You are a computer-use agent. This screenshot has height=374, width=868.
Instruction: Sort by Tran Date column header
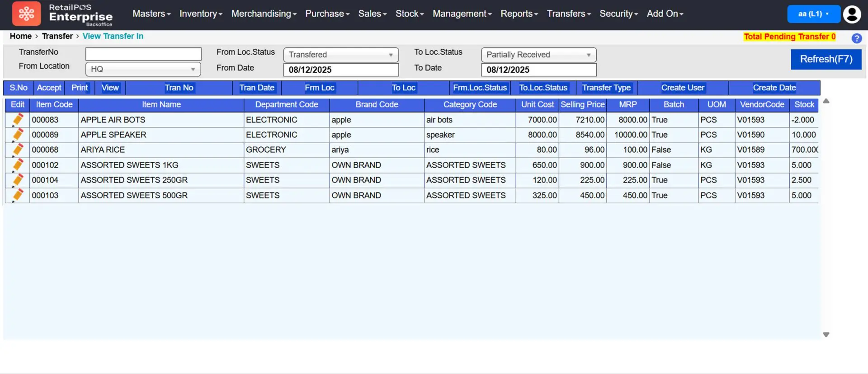(257, 88)
